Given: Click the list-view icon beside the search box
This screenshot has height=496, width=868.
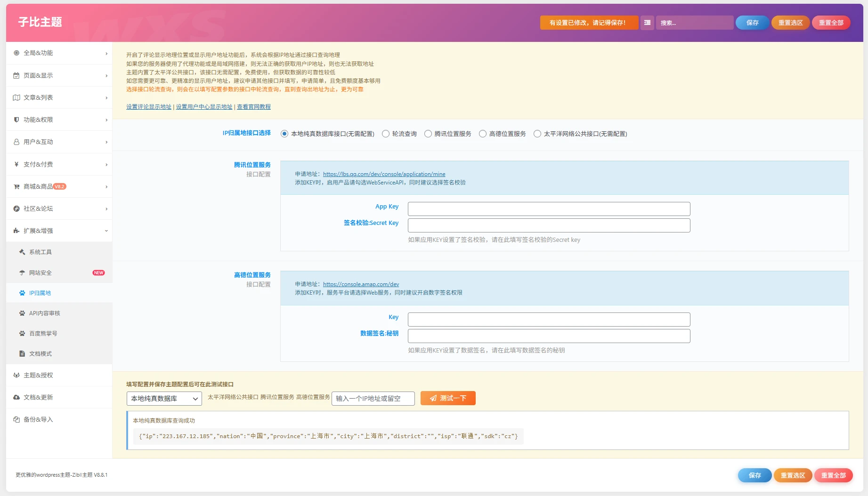Looking at the screenshot, I should coord(647,23).
